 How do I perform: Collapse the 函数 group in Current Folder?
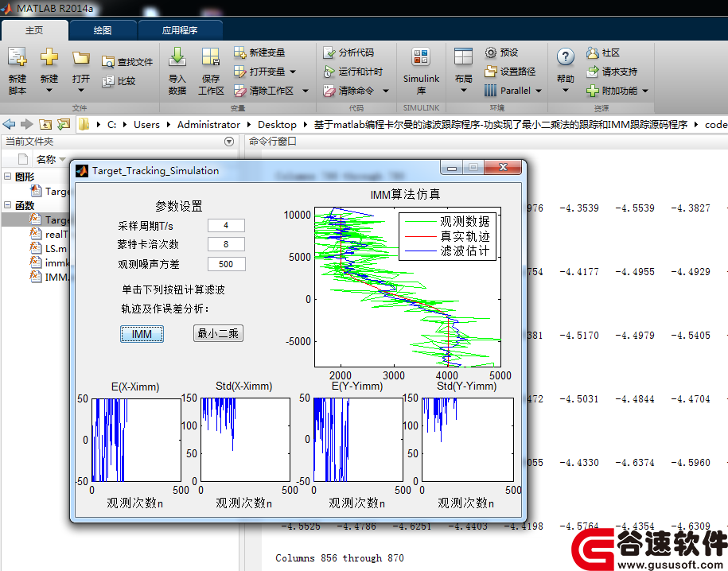click(x=7, y=204)
